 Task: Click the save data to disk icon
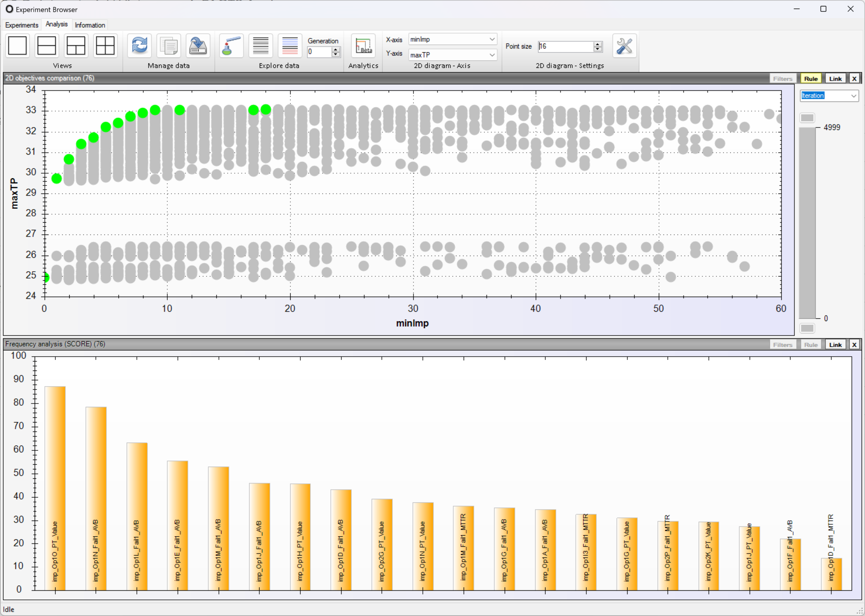tap(198, 46)
